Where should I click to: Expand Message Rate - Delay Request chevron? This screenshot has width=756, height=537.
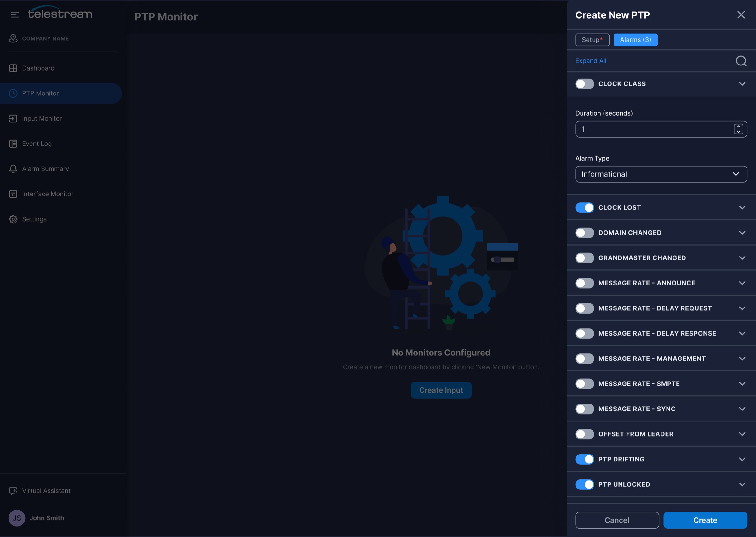point(742,308)
